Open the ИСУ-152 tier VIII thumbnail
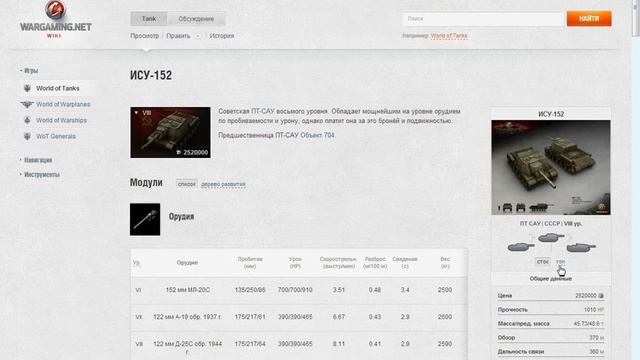Image resolution: width=640 pixels, height=360 pixels. pos(171,133)
